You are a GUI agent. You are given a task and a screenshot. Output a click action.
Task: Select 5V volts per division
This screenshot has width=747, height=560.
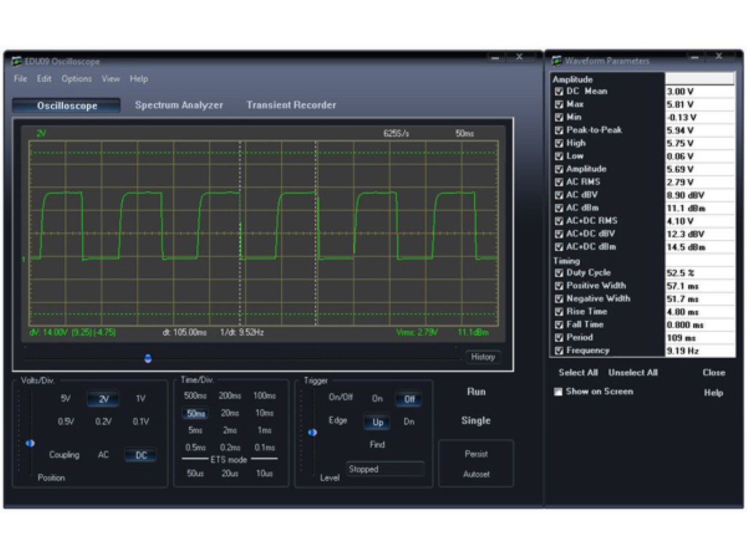point(66,399)
